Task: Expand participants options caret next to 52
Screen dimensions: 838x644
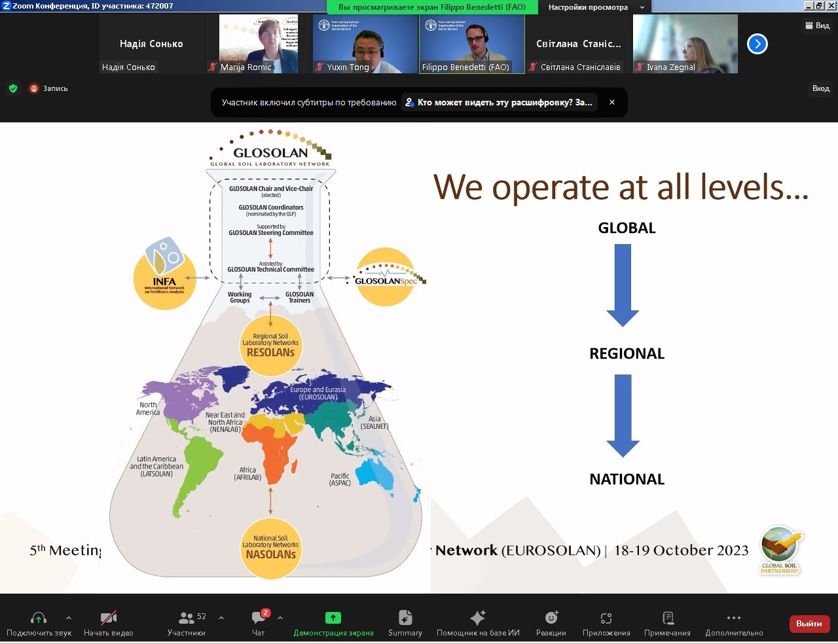Action: coord(221,618)
